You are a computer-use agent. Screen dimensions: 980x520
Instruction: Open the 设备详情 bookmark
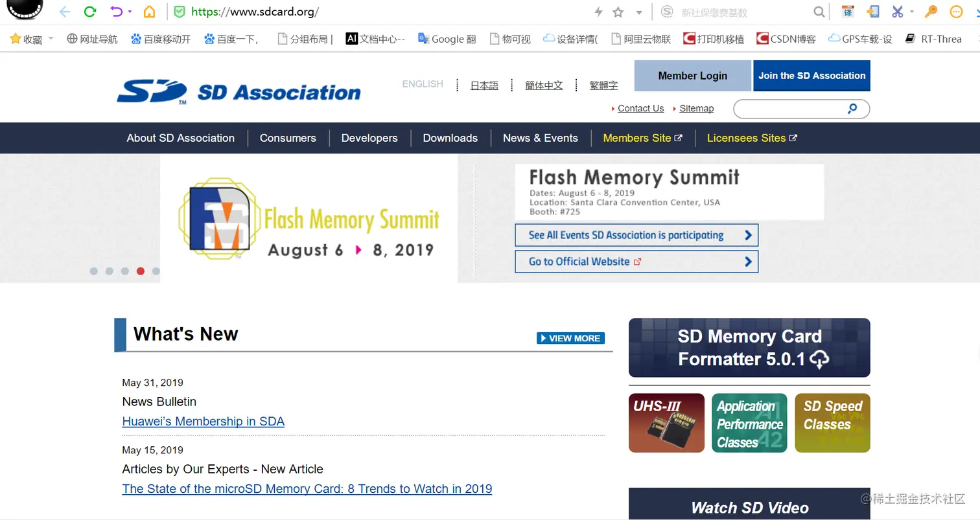pyautogui.click(x=570, y=39)
